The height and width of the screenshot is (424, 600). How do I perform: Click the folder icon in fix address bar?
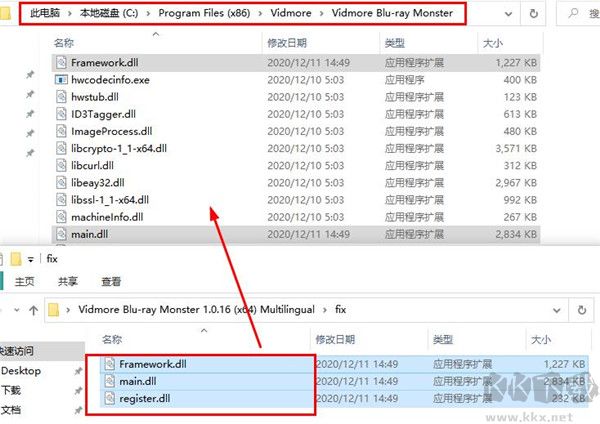coord(57,309)
